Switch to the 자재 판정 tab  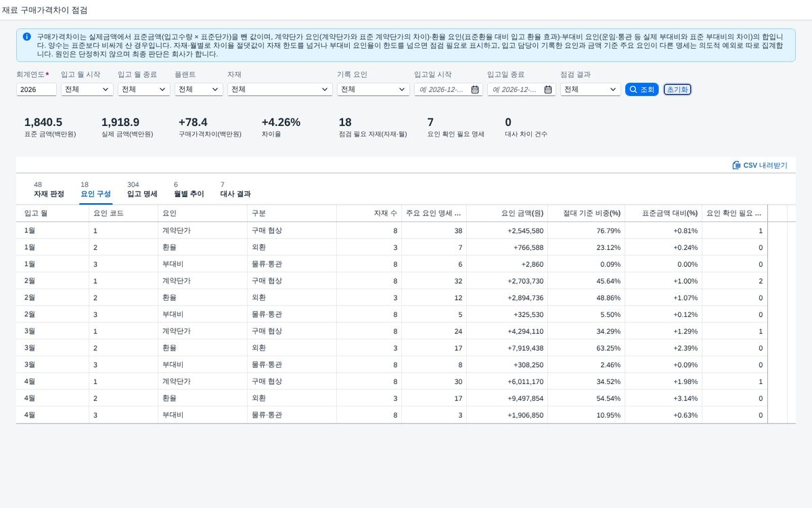coord(49,190)
